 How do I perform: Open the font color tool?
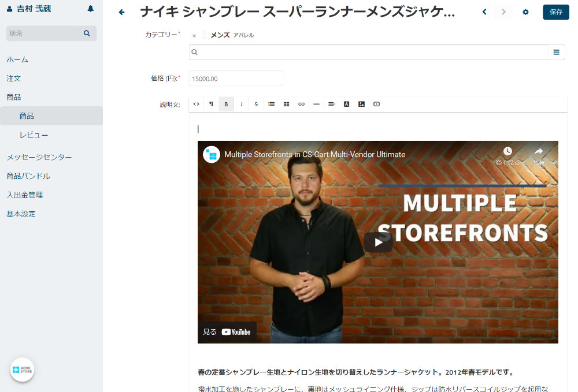click(x=346, y=104)
